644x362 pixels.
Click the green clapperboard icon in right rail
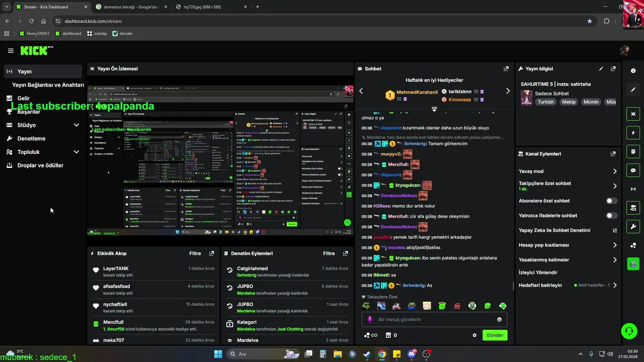[x=633, y=263]
